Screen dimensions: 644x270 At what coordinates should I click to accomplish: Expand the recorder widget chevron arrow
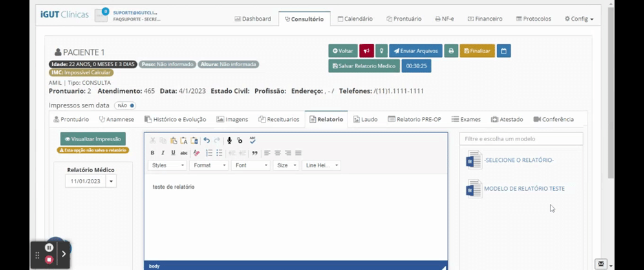(64, 254)
